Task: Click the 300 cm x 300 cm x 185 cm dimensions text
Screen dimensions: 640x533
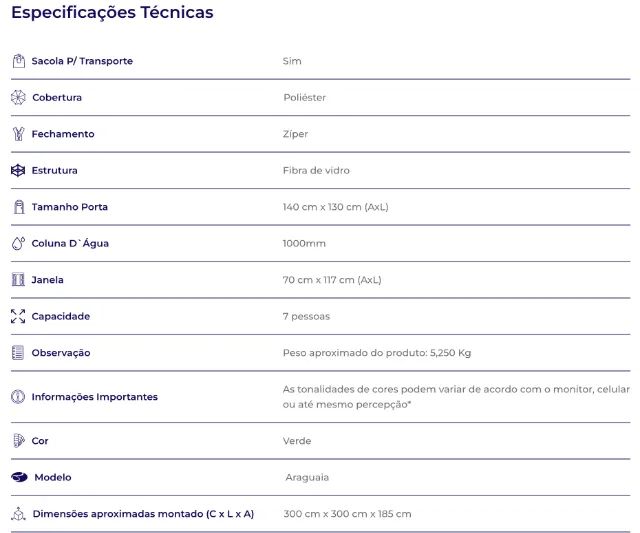Action: click(x=347, y=514)
